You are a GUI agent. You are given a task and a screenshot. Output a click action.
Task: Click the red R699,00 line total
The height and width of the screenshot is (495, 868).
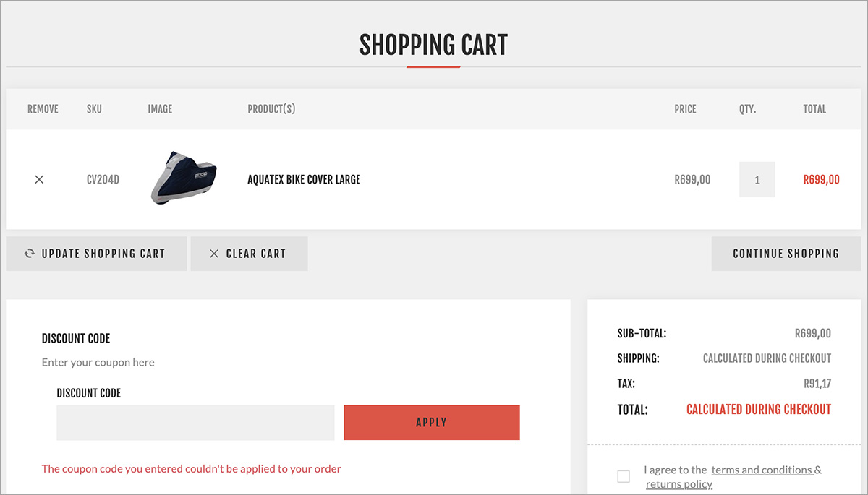(822, 179)
